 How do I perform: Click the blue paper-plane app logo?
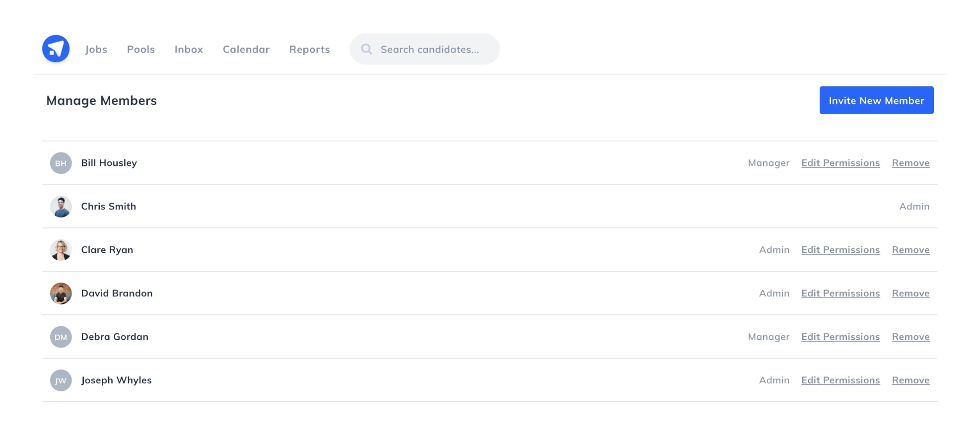(56, 49)
